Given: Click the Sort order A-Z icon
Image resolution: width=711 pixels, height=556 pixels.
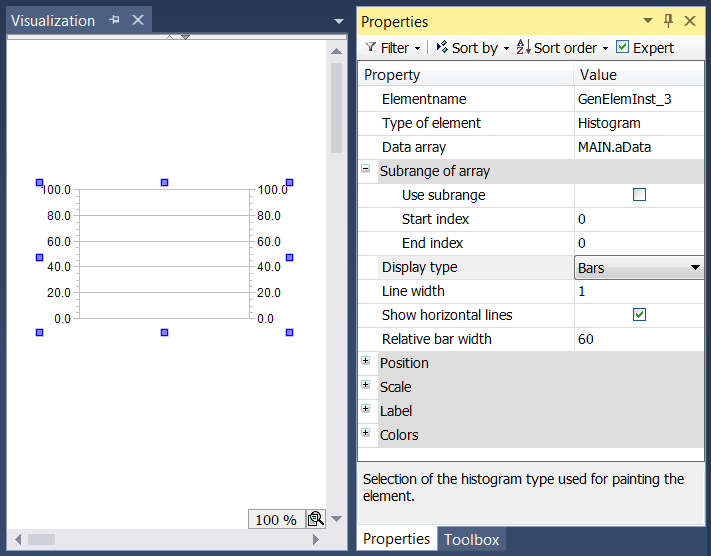Looking at the screenshot, I should click(x=523, y=47).
